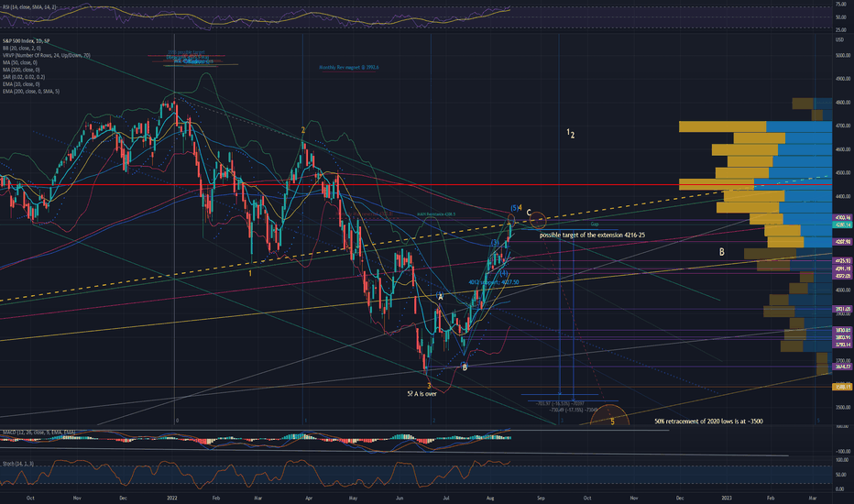Click the '2022' label on the time axis
The image size is (854, 504).
point(172,498)
